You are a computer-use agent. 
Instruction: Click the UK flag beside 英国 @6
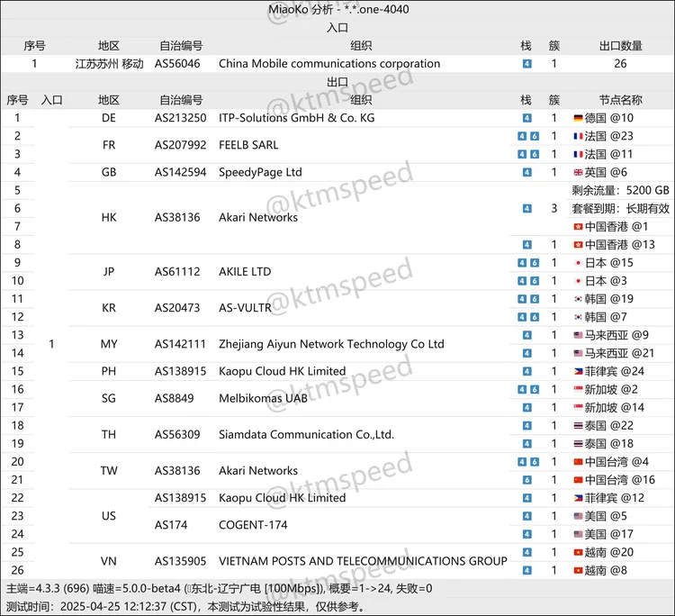click(579, 172)
